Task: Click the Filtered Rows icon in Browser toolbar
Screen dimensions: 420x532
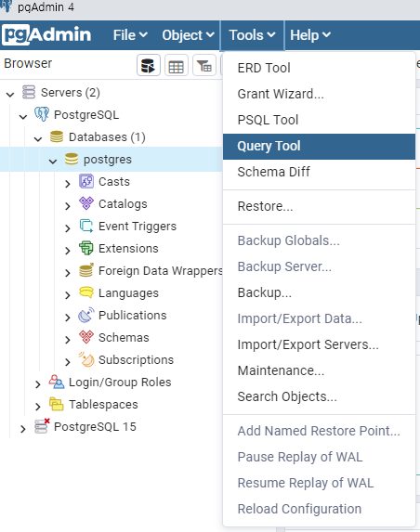Action: click(204, 65)
